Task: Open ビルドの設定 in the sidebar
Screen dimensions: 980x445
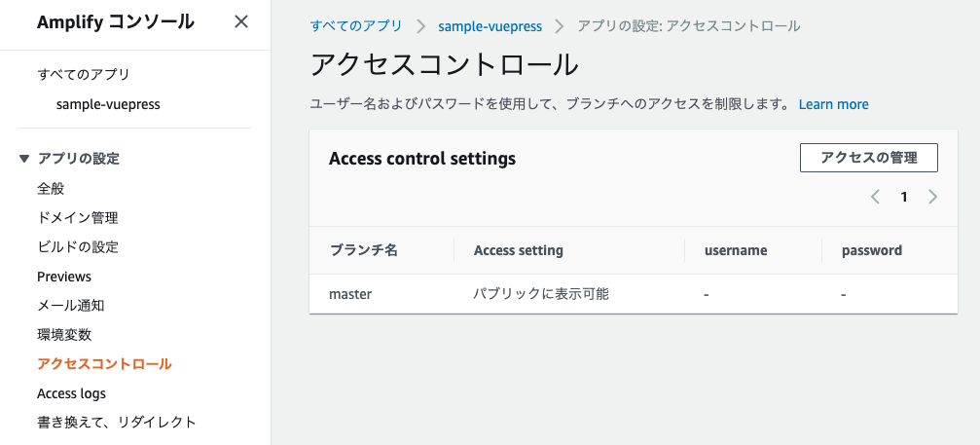Action: click(x=78, y=247)
